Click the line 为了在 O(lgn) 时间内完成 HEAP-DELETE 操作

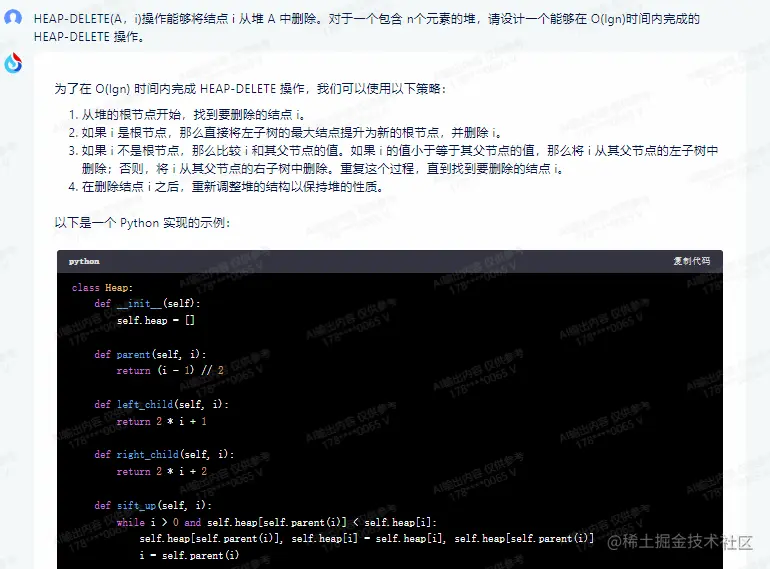[250, 89]
